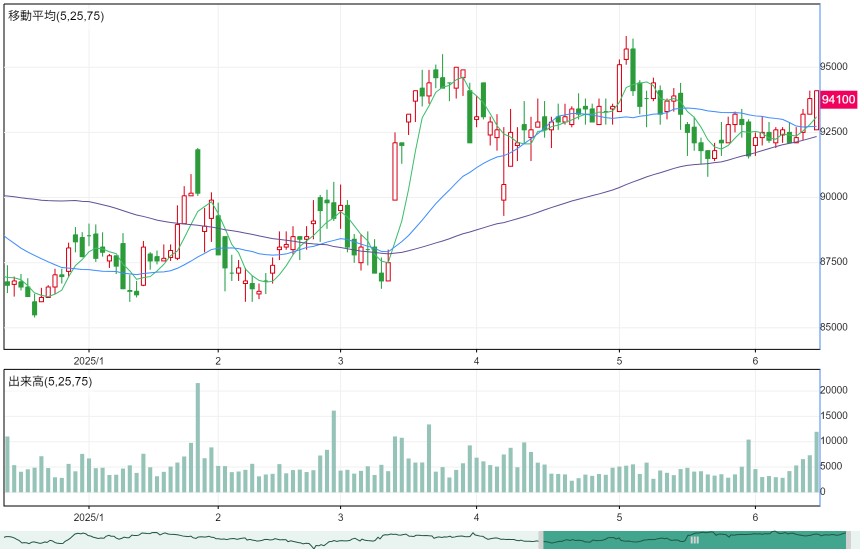Click the 92500 price axis label
864x553 pixels.
(x=834, y=132)
